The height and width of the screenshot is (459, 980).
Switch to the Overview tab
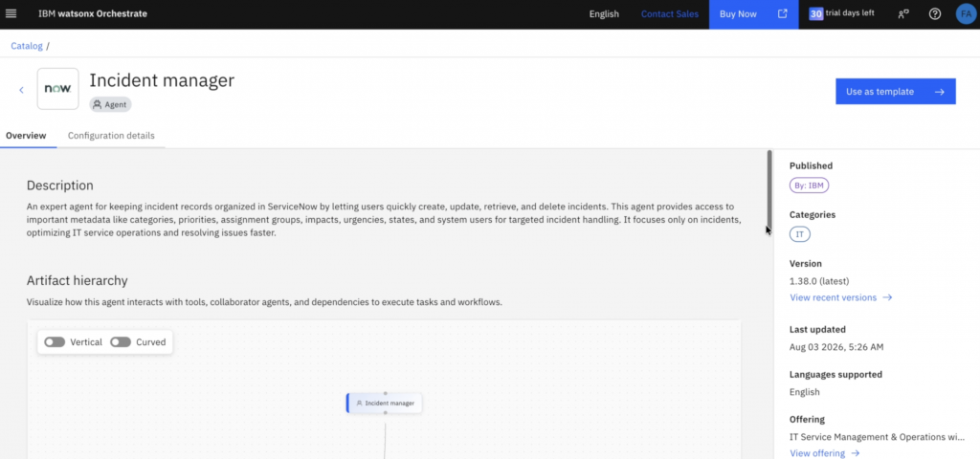pos(26,136)
